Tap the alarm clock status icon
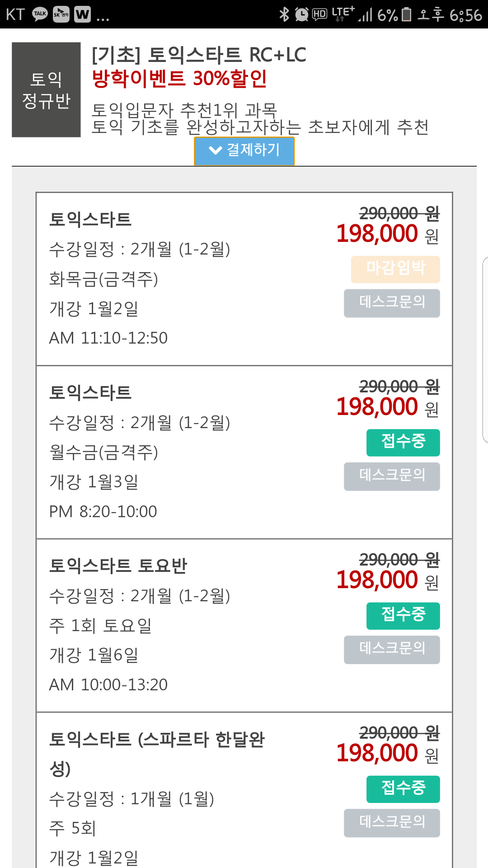Image resolution: width=488 pixels, height=868 pixels. pyautogui.click(x=301, y=14)
